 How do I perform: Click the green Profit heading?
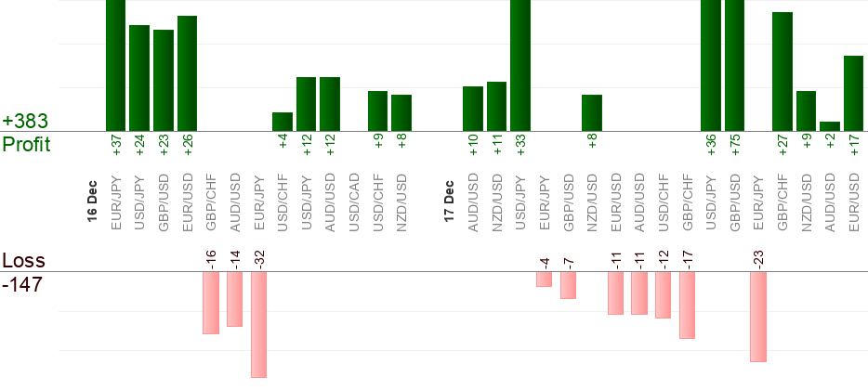click(26, 145)
